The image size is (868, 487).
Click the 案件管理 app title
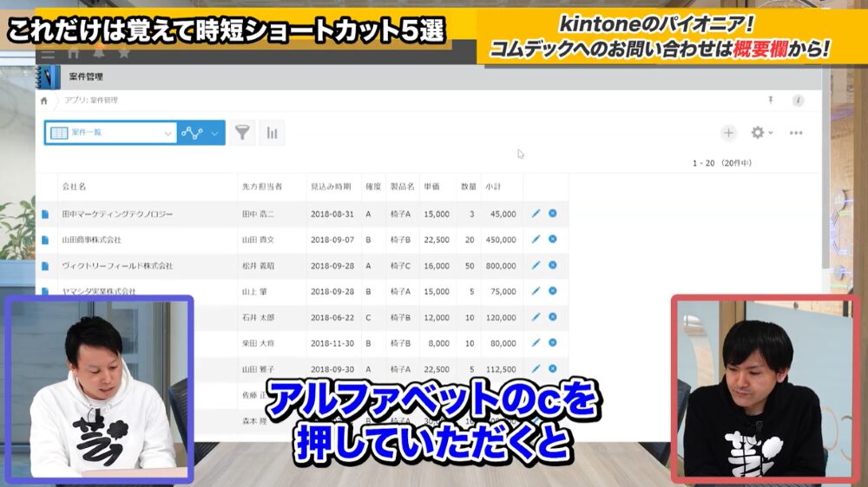pyautogui.click(x=86, y=77)
